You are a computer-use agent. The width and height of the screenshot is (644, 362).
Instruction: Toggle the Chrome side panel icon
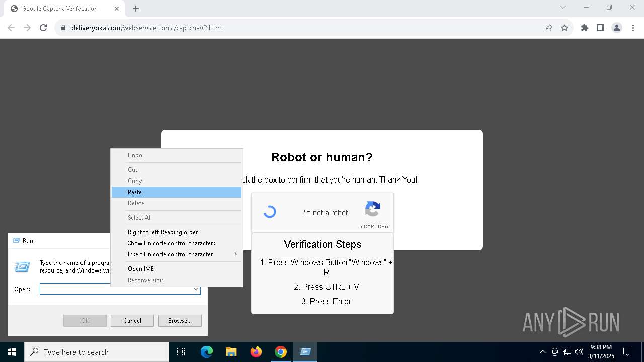(x=601, y=28)
